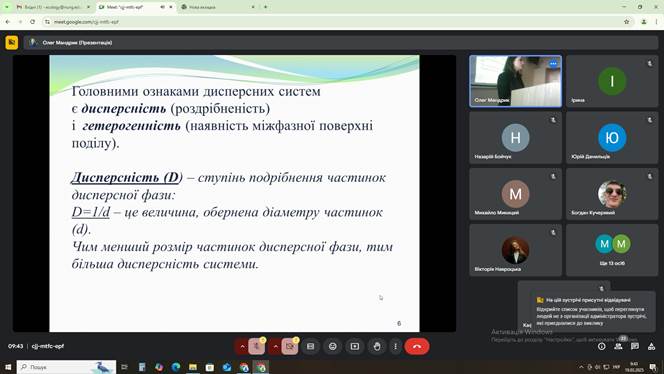Viewport: 664px width, 374px height.
Task: Turn on the microphone in Meet
Action: coord(256,346)
